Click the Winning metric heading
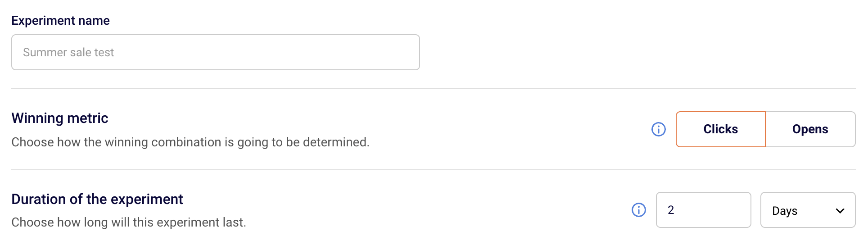 pyautogui.click(x=60, y=118)
